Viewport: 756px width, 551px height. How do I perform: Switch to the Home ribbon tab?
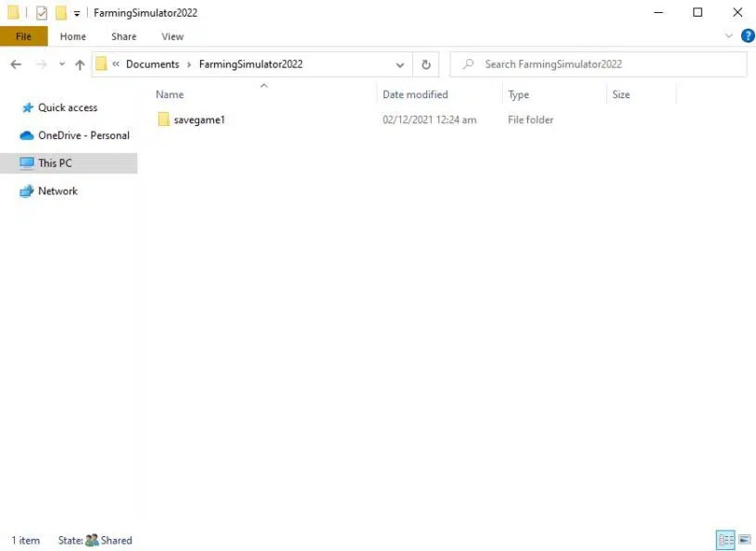[x=73, y=37]
